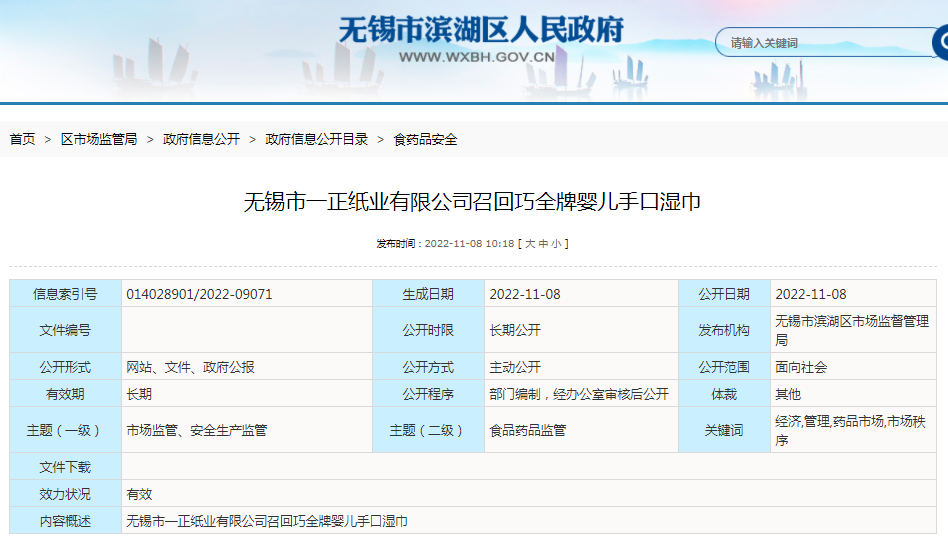Click the search icon button
The width and height of the screenshot is (948, 543).
click(941, 42)
